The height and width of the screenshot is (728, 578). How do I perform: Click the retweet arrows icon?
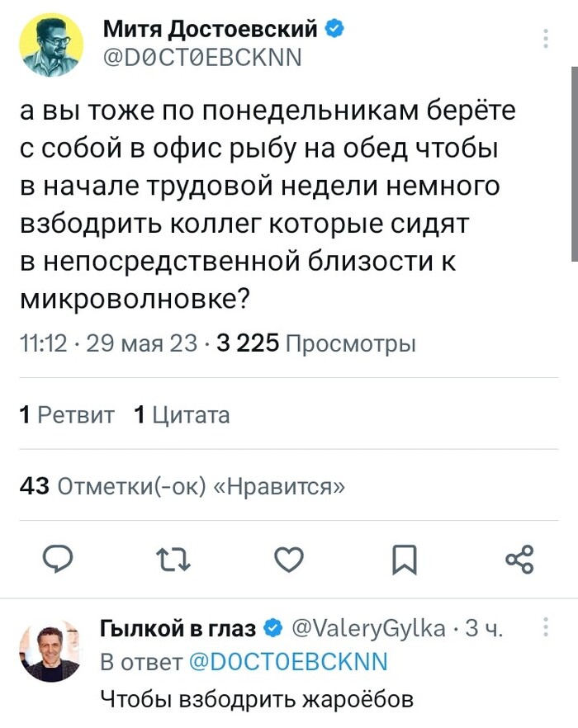pyautogui.click(x=173, y=561)
